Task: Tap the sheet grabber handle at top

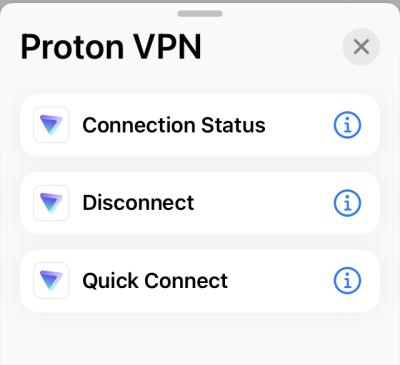Action: [200, 14]
